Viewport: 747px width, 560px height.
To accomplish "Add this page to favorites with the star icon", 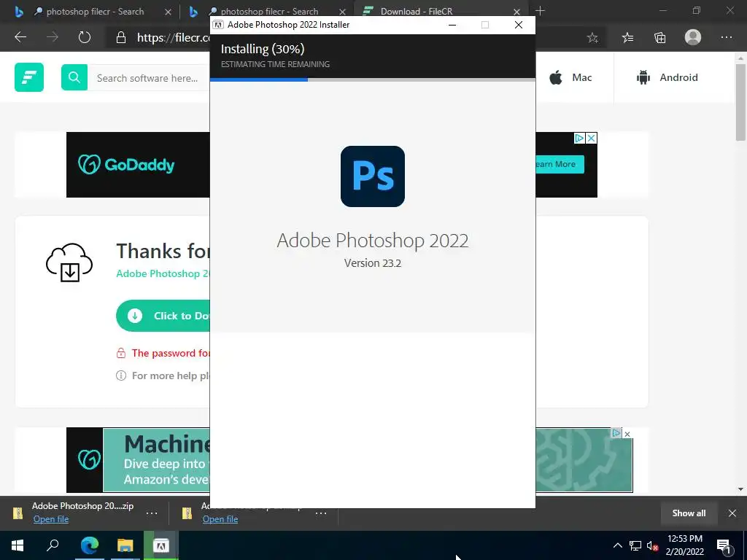I will click(592, 37).
